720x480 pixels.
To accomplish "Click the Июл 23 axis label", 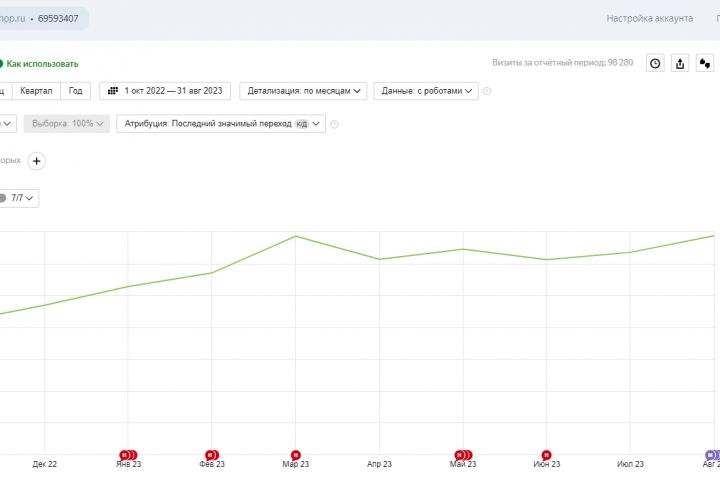I will tap(630, 464).
